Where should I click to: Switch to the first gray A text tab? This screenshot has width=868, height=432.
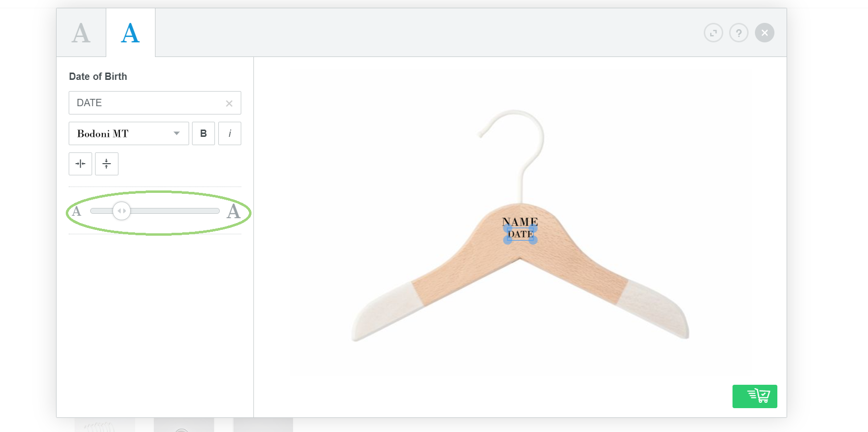[x=81, y=33]
